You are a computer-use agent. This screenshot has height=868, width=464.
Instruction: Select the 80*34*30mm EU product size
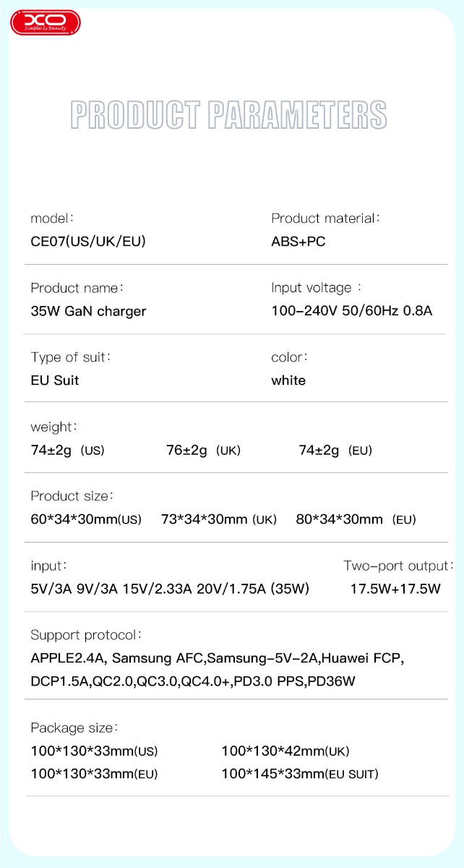pyautogui.click(x=356, y=519)
